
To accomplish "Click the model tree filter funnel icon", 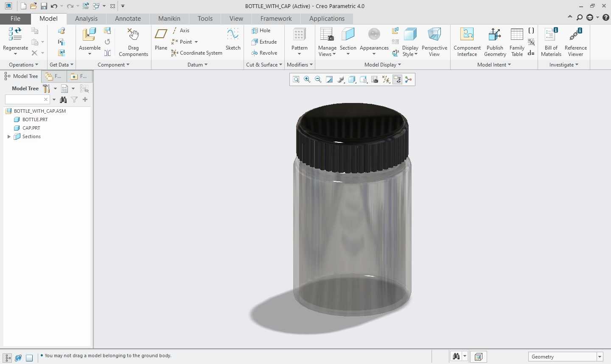I will point(74,100).
